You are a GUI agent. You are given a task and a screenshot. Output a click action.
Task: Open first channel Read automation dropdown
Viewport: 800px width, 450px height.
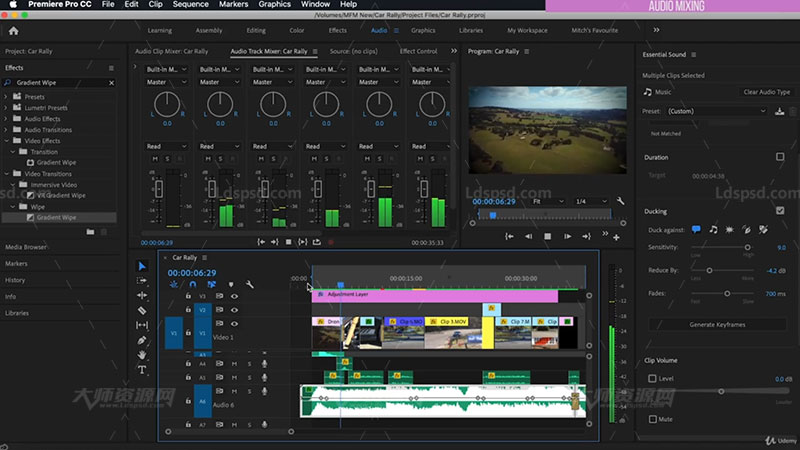[166, 146]
